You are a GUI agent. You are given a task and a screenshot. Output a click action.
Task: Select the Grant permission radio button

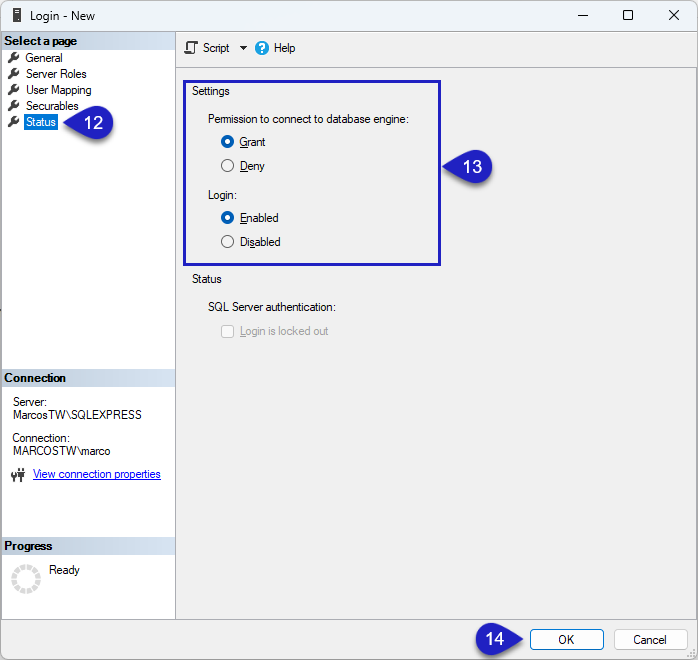coord(228,142)
